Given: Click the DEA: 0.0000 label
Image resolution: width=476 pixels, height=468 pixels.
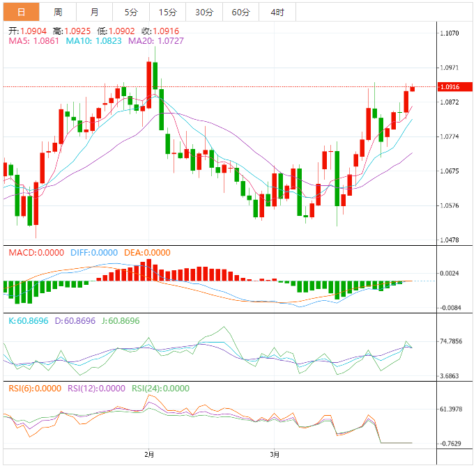Looking at the screenshot, I should point(146,252).
